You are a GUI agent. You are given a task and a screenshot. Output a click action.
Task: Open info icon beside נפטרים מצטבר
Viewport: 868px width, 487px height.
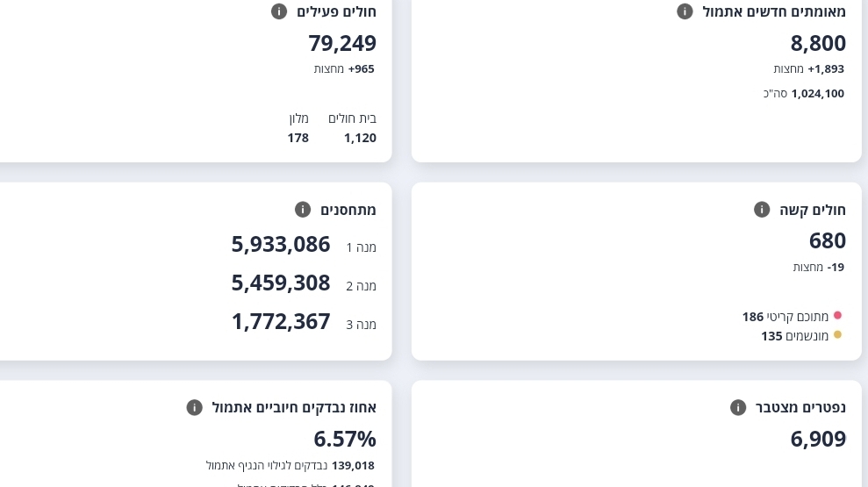738,407
